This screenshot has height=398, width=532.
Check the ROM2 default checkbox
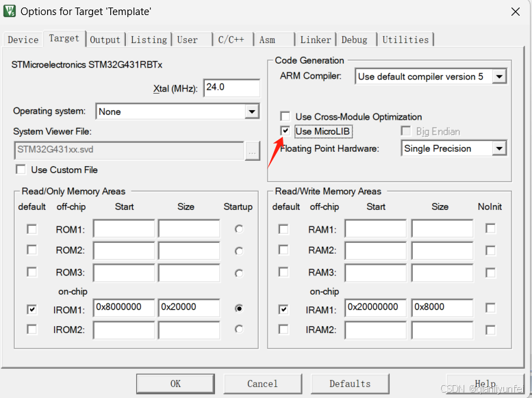point(32,250)
